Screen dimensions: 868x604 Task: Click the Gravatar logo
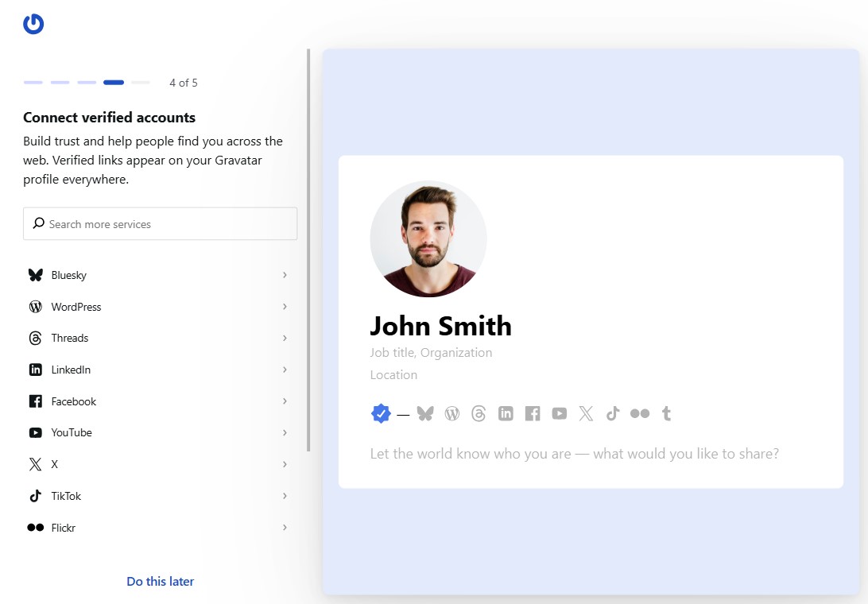pos(33,24)
